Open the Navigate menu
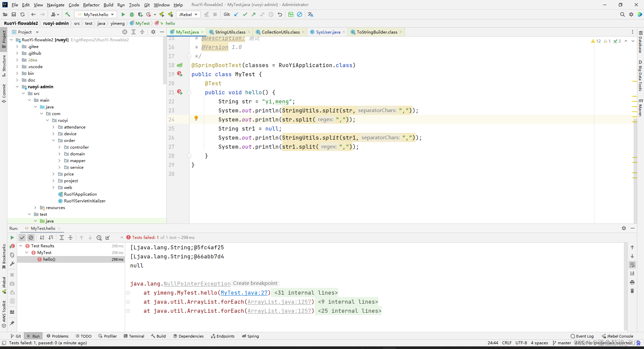Image resolution: width=644 pixels, height=349 pixels. coord(55,5)
